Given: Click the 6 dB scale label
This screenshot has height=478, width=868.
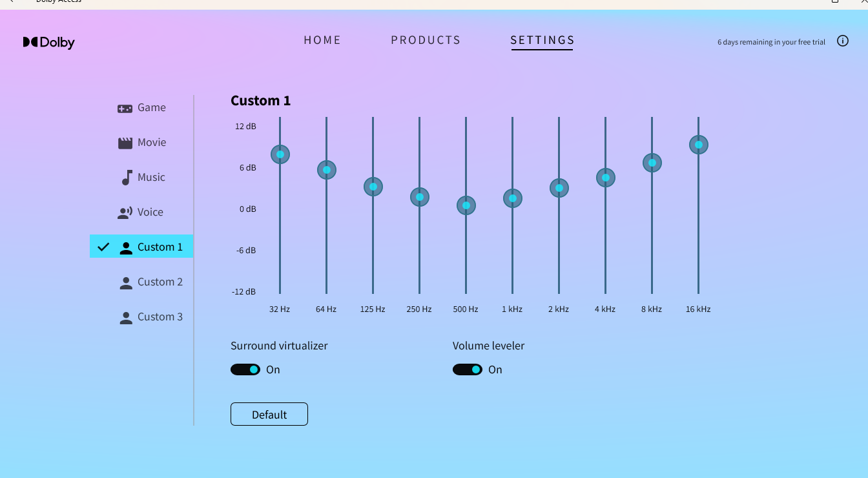Looking at the screenshot, I should coord(247,167).
